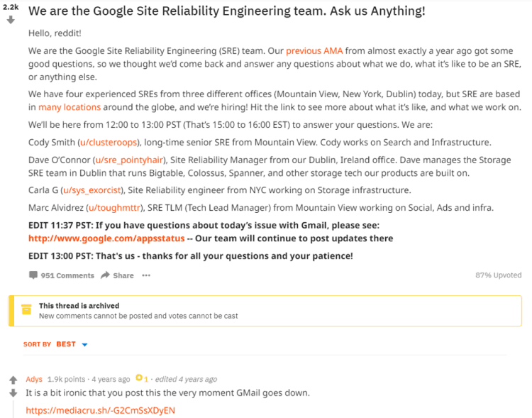The height and width of the screenshot is (418, 532).
Task: Open the mediacru.sh link in the comment
Action: (x=101, y=410)
